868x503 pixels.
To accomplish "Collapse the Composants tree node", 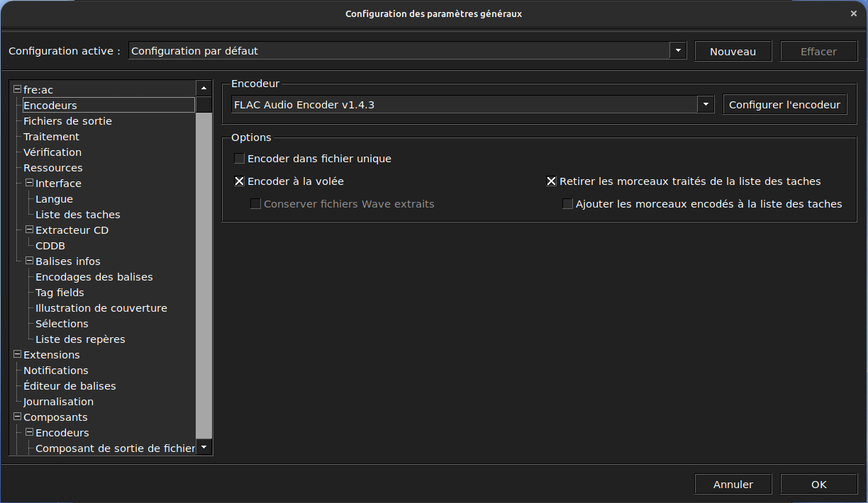I will 17,417.
